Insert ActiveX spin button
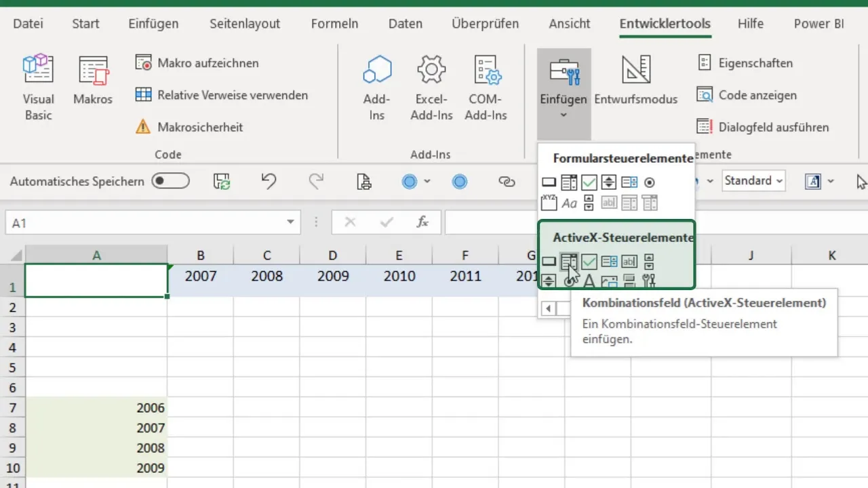The image size is (868, 488). click(x=549, y=280)
